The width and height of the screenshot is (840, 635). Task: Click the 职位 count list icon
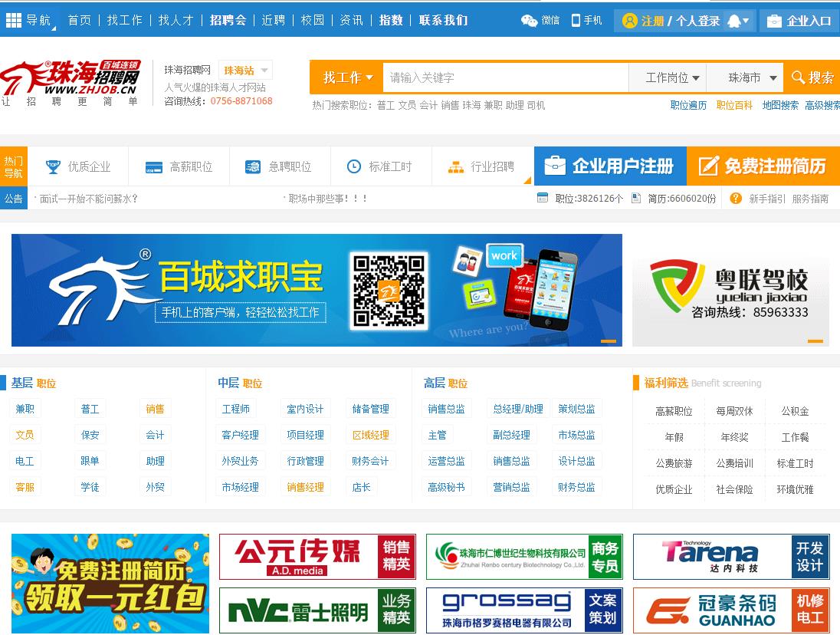click(542, 198)
